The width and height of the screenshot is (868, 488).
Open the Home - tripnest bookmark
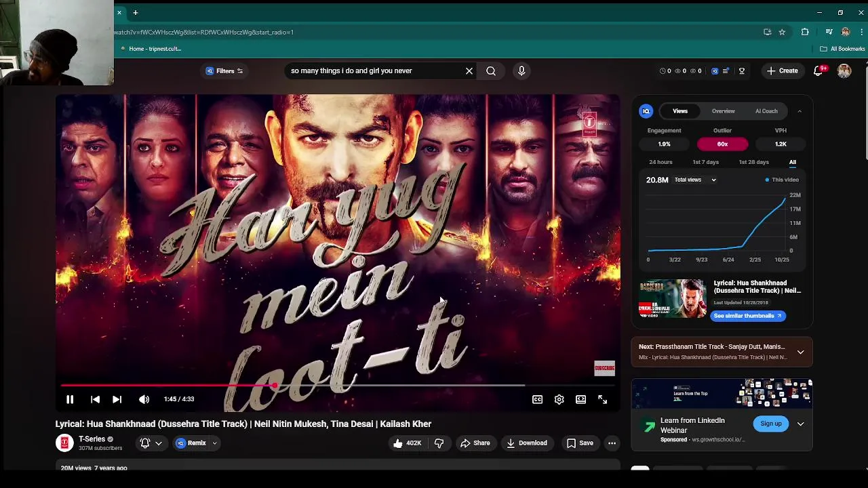point(151,49)
